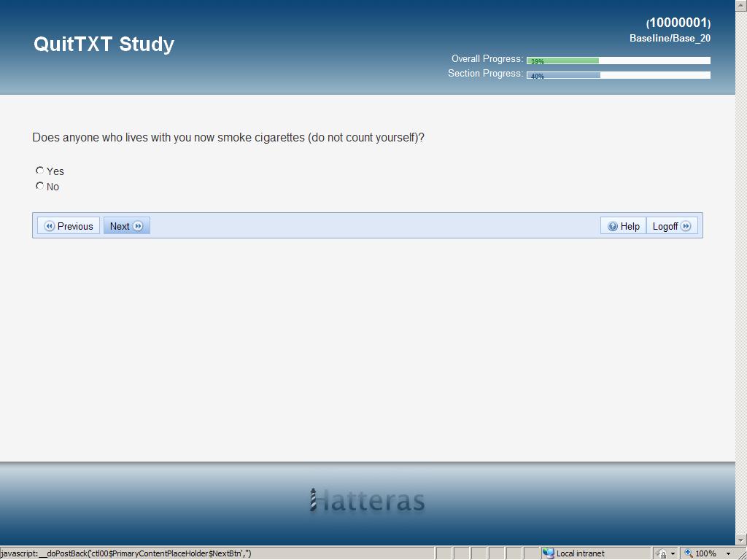Open the Help page
The height and width of the screenshot is (560, 747).
[624, 226]
